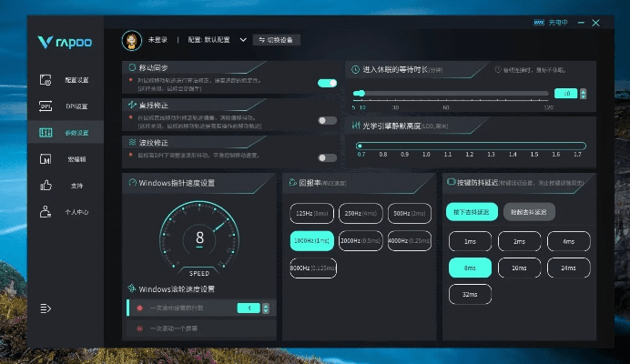Click the 切换设备 button
Viewport: 630px width, 364px height.
277,40
